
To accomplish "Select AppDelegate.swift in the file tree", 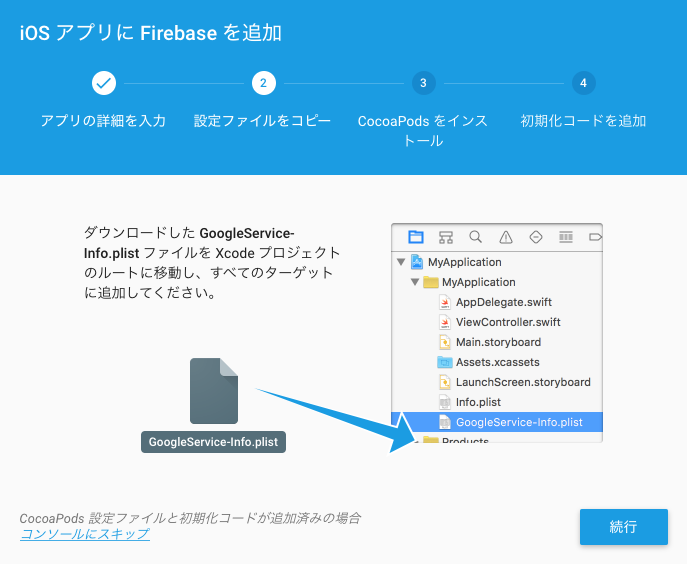I will (x=497, y=302).
